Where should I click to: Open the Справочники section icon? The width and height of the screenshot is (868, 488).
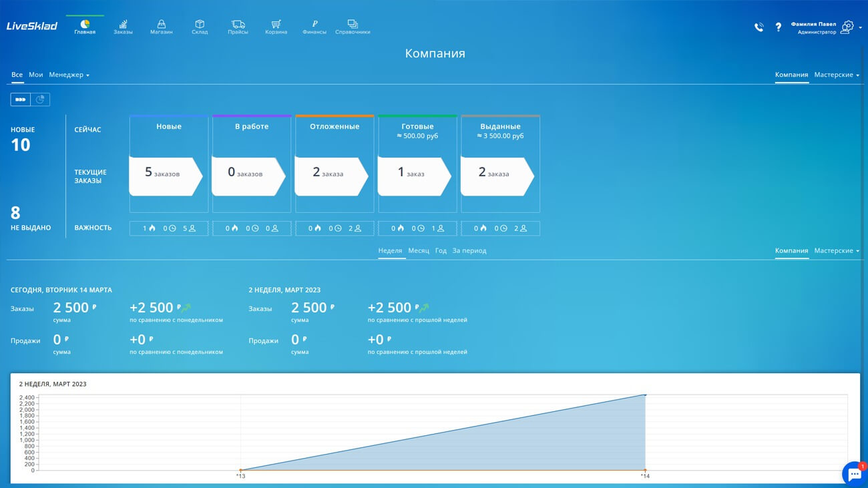pyautogui.click(x=353, y=25)
